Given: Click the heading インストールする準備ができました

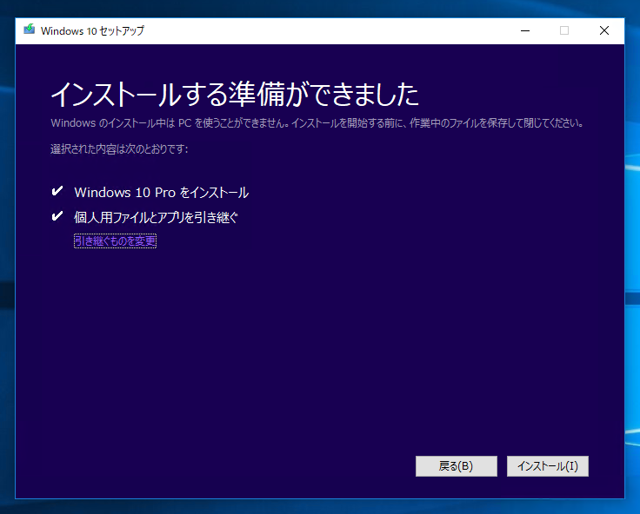Looking at the screenshot, I should point(235,94).
